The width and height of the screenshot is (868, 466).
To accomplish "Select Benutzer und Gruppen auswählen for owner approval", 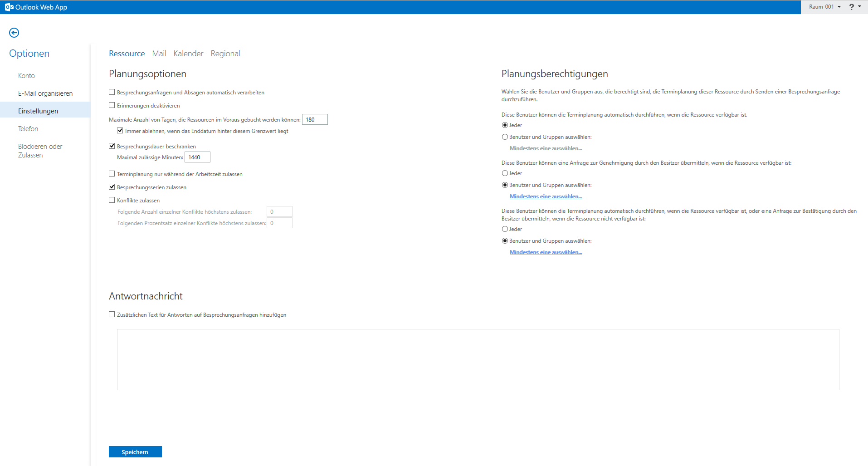I will coord(505,185).
